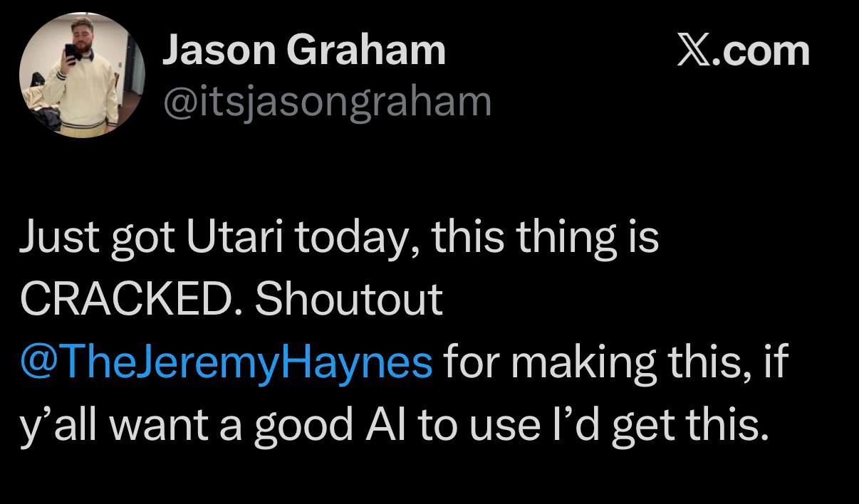Image resolution: width=859 pixels, height=504 pixels.
Task: Click "Just" at the start of the tweet
Action: pos(56,238)
